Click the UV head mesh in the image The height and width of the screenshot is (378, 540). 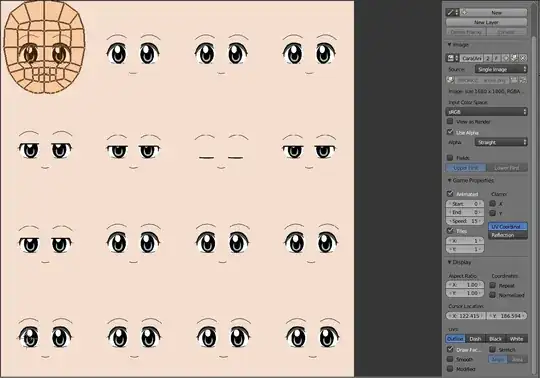pos(44,48)
